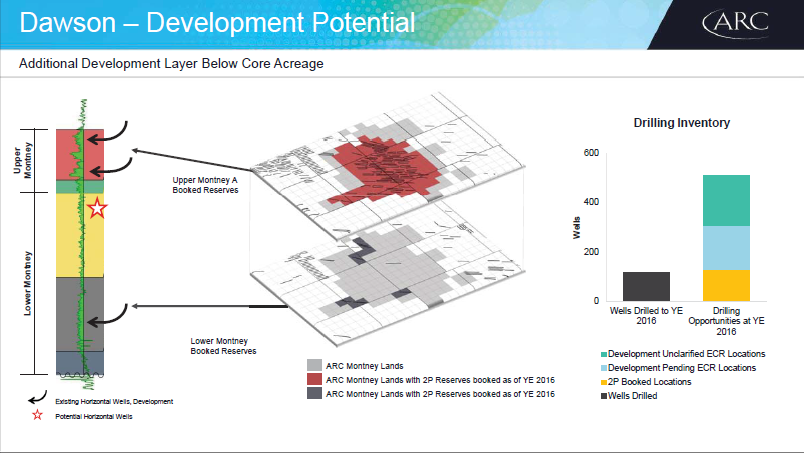Click the 'Wells Drilled to YE 2016' axis label
This screenshot has height=476, width=804.
pyautogui.click(x=646, y=315)
